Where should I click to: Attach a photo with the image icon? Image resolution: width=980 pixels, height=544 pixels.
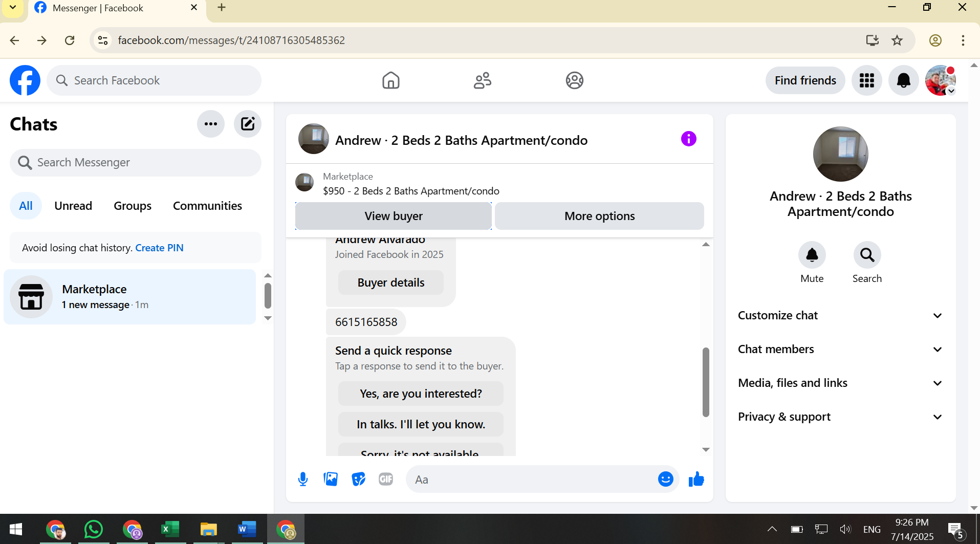[331, 480]
